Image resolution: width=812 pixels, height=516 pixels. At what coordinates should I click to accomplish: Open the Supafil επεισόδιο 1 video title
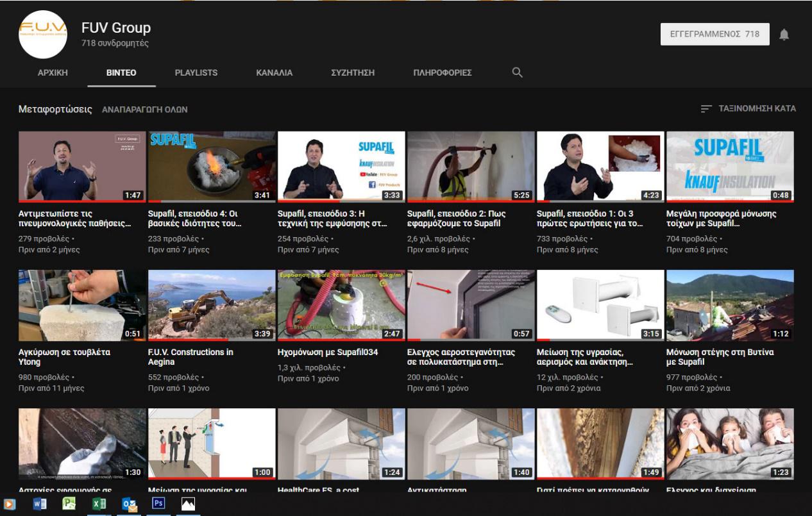click(x=589, y=219)
